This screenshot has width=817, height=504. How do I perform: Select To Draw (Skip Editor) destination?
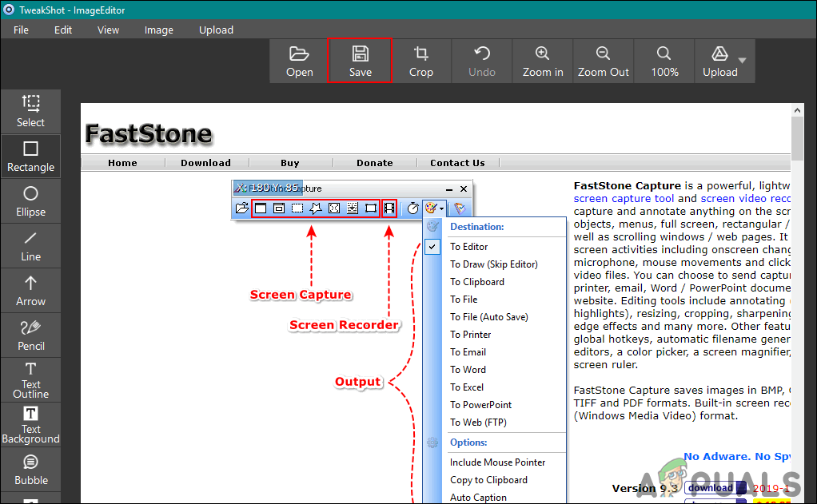(x=495, y=264)
